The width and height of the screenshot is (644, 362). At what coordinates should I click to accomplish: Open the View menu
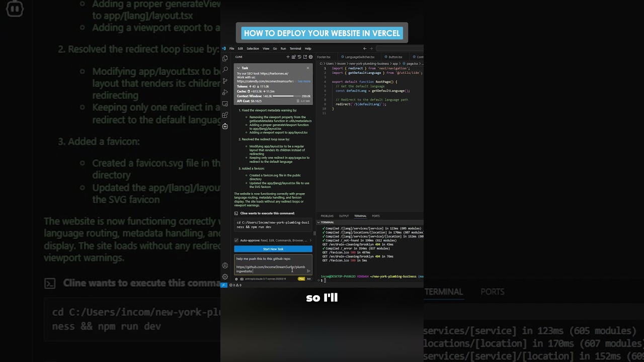point(266,49)
